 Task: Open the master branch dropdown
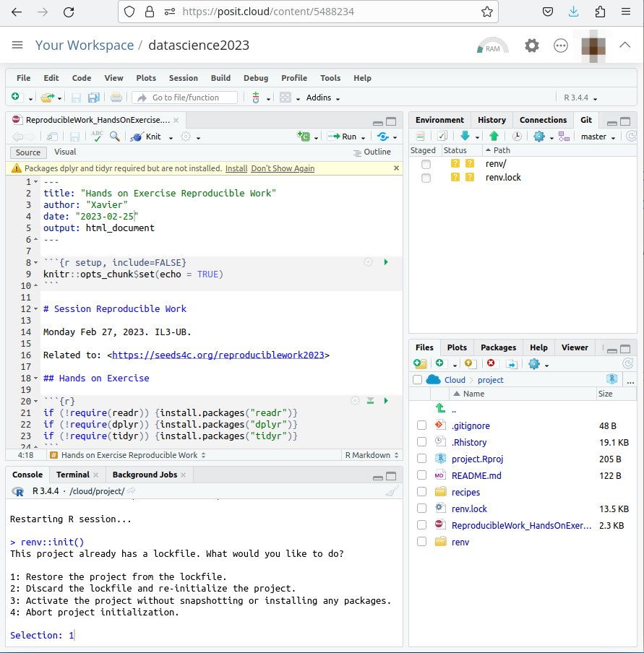(x=598, y=137)
